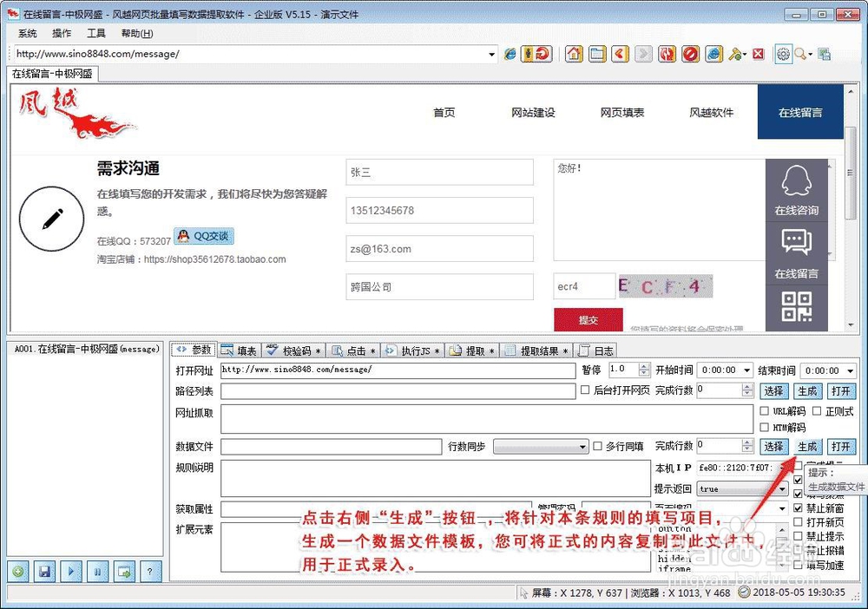Navigate back with the red arrow icon

click(x=620, y=54)
